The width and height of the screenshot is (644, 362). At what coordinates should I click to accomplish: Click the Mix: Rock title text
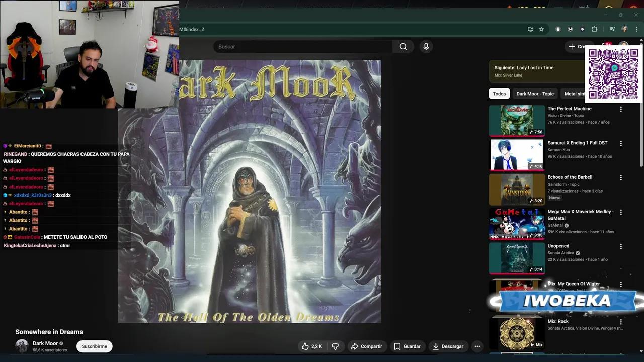tap(558, 321)
